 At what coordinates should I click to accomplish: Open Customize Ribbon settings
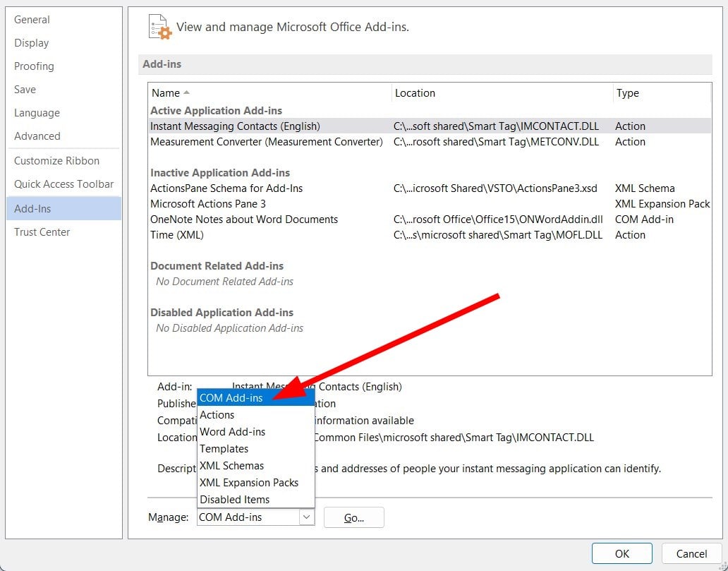(56, 161)
